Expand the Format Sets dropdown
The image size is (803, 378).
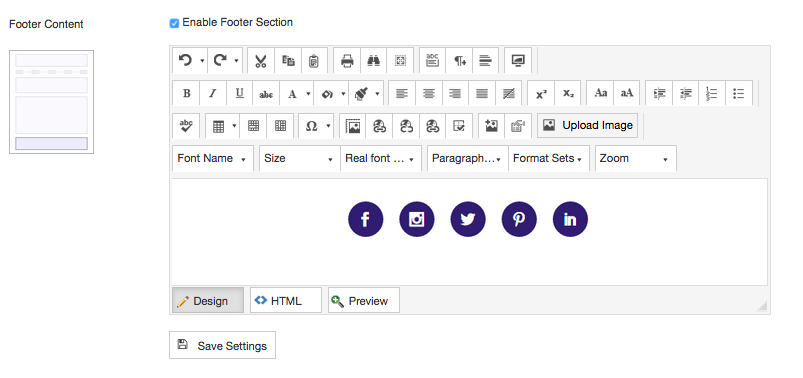pyautogui.click(x=549, y=158)
